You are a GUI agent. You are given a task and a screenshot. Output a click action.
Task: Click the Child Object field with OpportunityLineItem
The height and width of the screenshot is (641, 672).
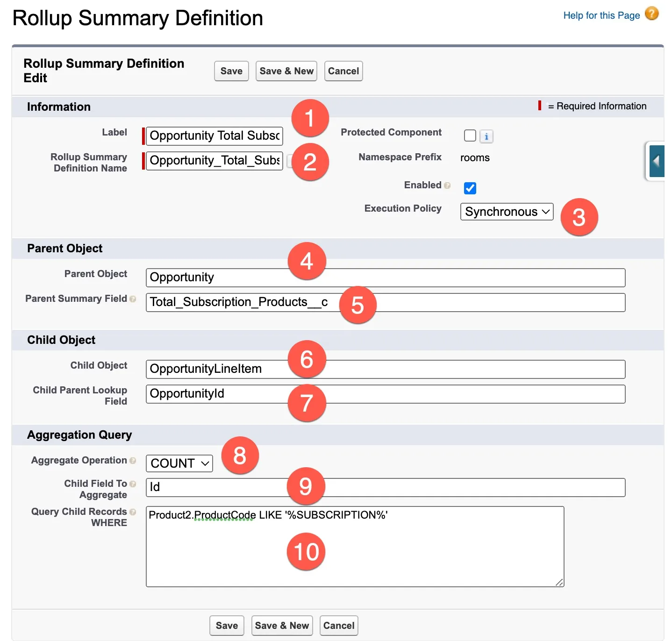[386, 369]
